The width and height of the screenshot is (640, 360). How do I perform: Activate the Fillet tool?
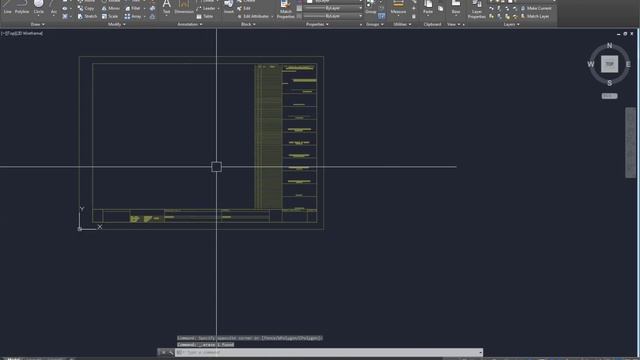click(x=133, y=8)
